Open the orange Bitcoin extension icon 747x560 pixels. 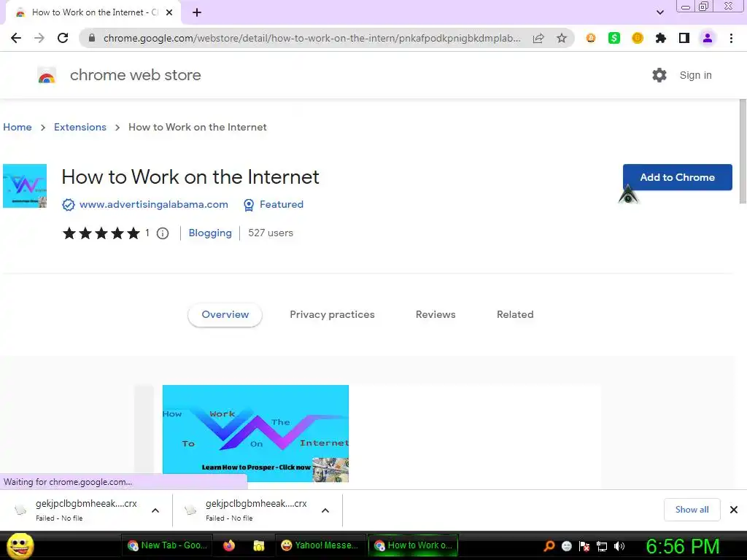click(x=591, y=38)
